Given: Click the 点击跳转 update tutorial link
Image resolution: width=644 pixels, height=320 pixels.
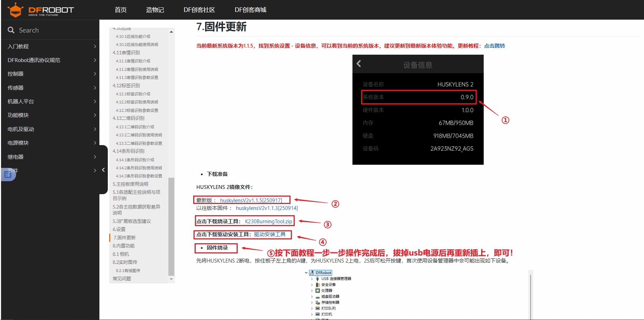Looking at the screenshot, I should pyautogui.click(x=494, y=46).
